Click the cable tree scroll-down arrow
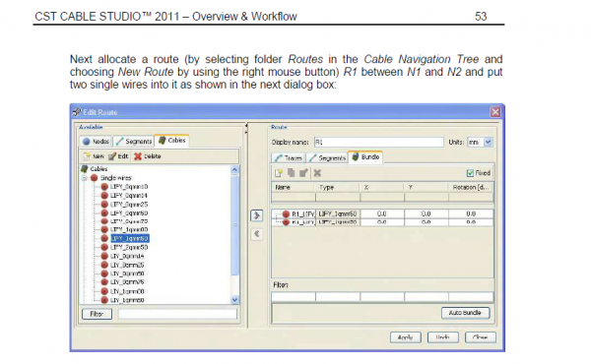 [234, 300]
